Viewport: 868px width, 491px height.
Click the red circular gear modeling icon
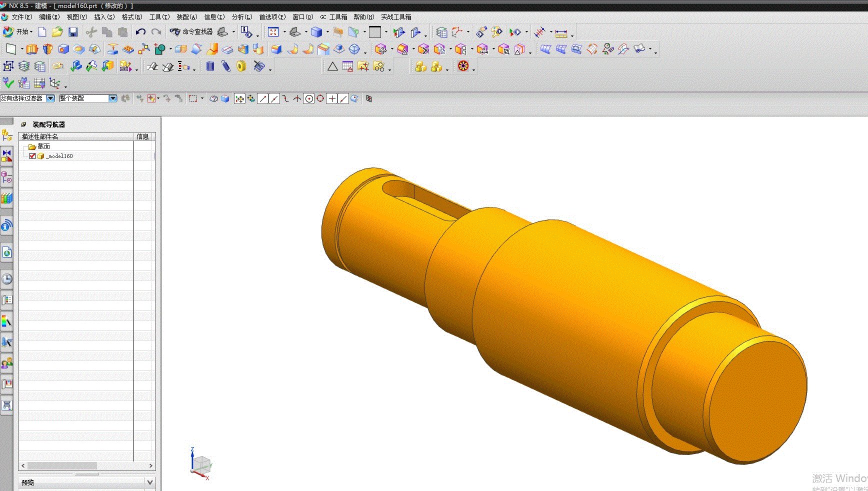click(x=463, y=66)
